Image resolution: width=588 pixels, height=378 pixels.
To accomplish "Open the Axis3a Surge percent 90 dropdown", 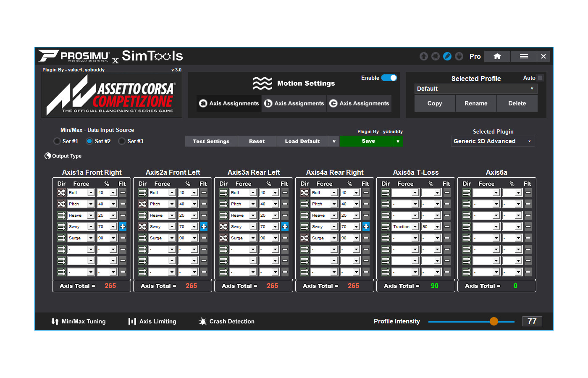I will [x=269, y=238].
